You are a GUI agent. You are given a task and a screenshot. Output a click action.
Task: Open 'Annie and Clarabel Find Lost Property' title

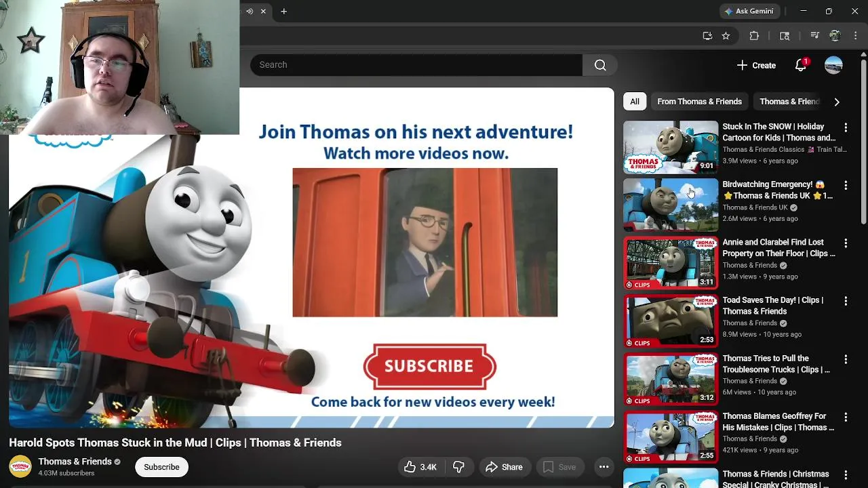778,247
